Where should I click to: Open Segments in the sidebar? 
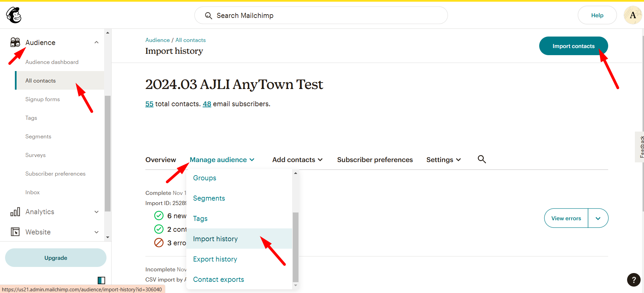(38, 136)
